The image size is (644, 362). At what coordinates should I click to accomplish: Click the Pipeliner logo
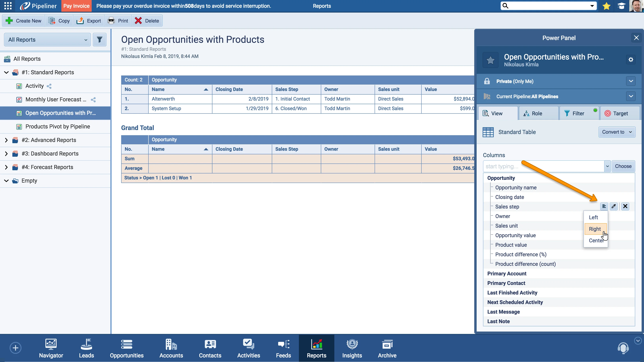click(38, 6)
